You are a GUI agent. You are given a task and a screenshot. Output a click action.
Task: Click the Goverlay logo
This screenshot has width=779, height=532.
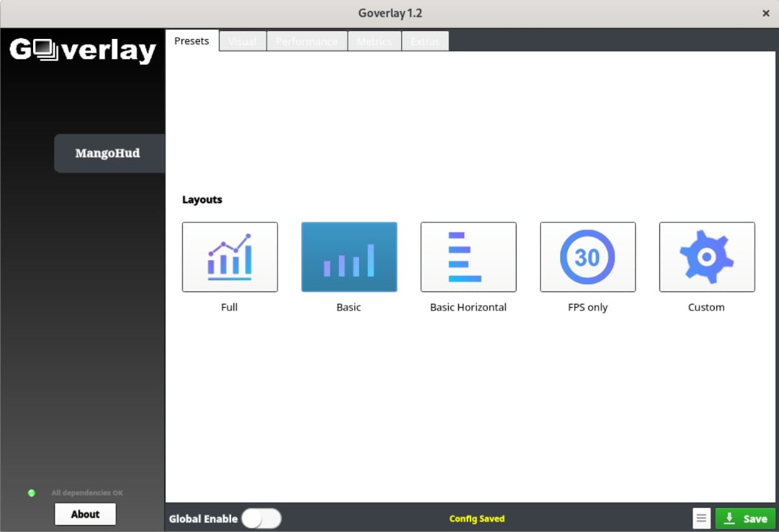point(83,51)
